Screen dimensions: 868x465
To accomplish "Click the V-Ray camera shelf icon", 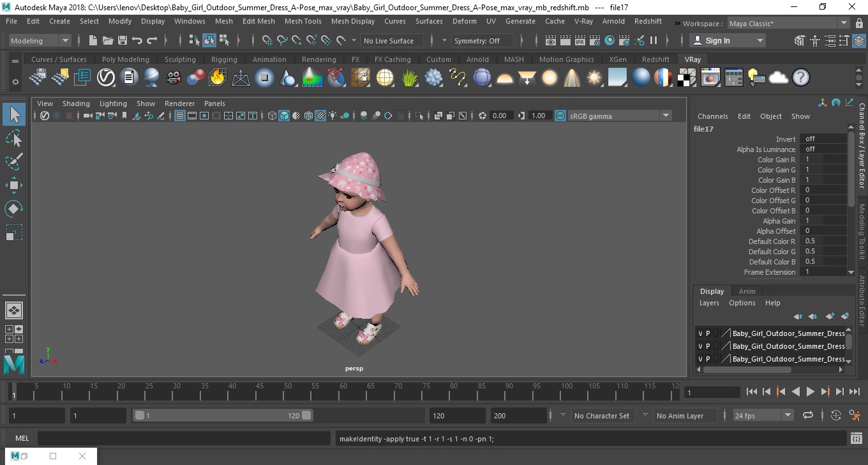I will [x=174, y=78].
